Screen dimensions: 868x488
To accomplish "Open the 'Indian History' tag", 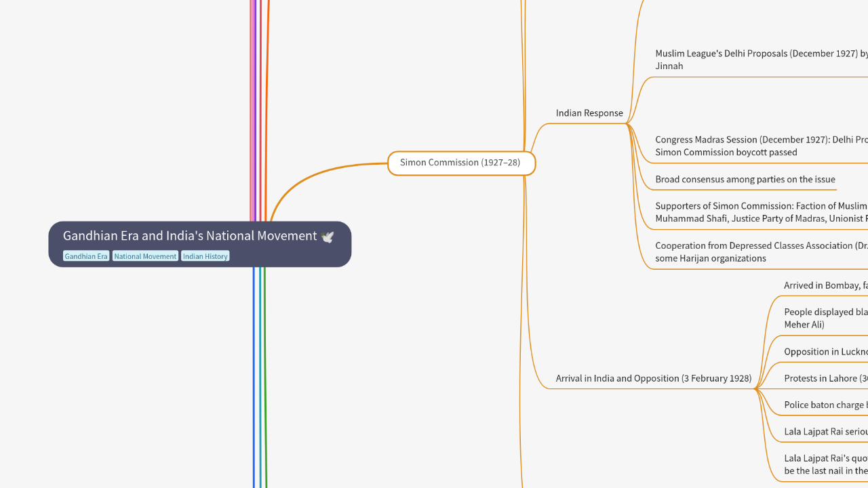I will click(205, 256).
